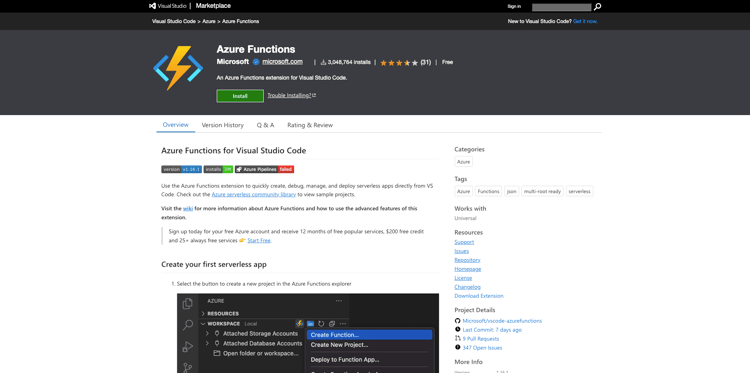Image resolution: width=750 pixels, height=373 pixels.
Task: Click the search magnifier icon
Action: [x=597, y=7]
